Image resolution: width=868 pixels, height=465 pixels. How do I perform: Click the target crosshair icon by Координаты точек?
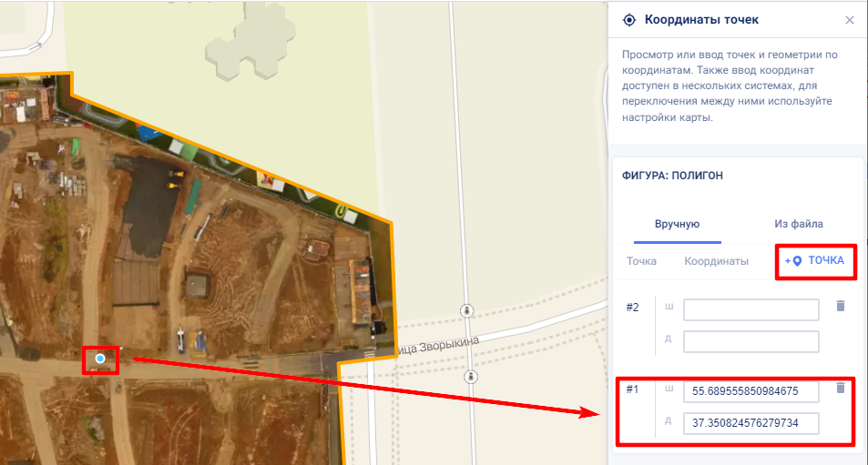(x=628, y=20)
